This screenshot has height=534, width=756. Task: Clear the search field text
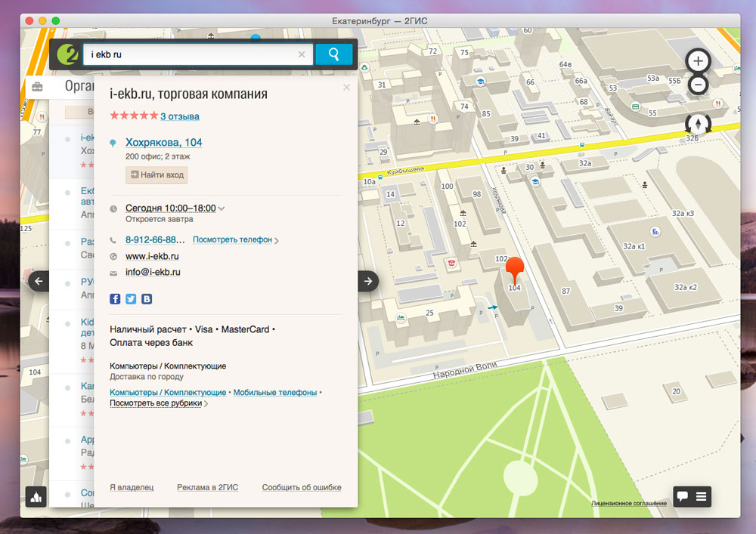point(302,54)
